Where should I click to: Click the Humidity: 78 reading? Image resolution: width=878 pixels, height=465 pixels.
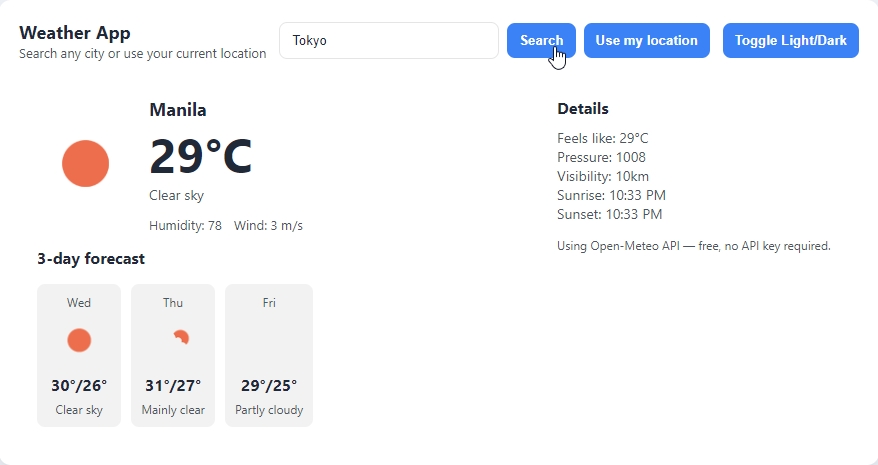[185, 226]
